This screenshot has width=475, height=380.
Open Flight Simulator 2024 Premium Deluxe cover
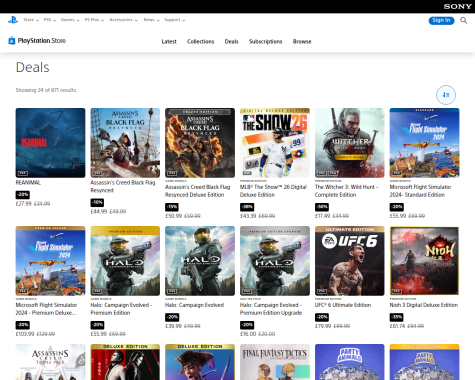pos(50,261)
